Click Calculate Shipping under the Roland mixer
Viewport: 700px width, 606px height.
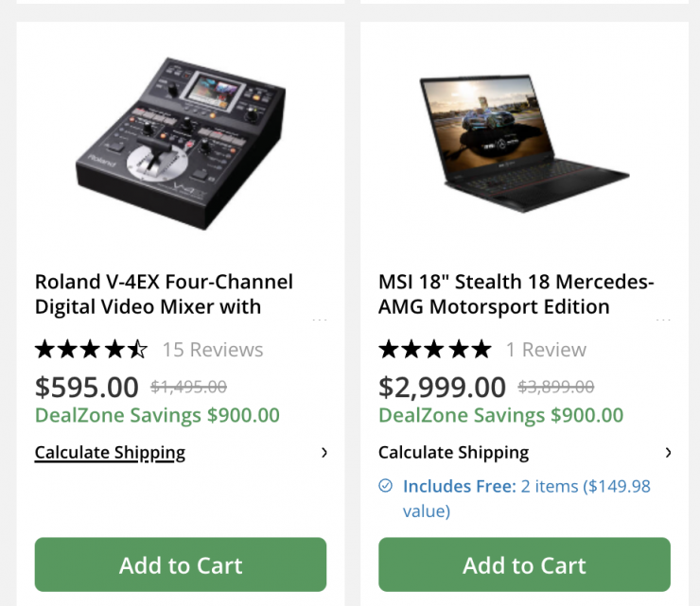click(x=110, y=452)
